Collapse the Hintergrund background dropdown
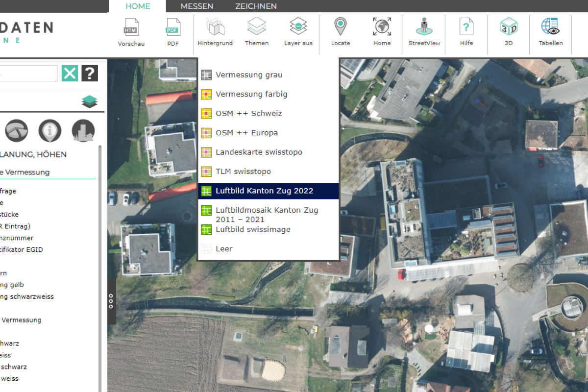588x392 pixels. click(x=215, y=32)
